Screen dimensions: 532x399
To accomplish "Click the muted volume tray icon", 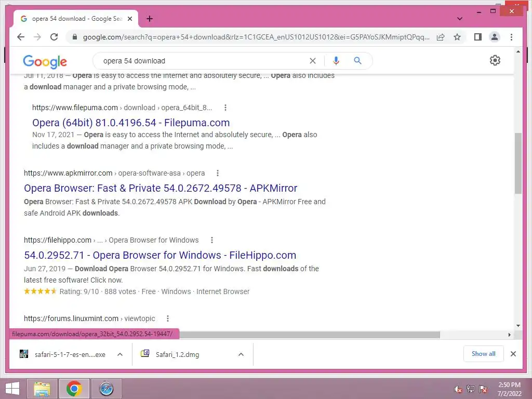I will pyautogui.click(x=458, y=389).
